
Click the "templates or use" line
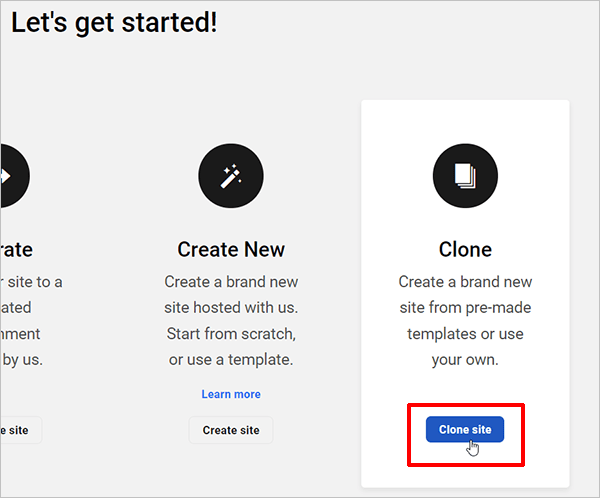(x=465, y=334)
